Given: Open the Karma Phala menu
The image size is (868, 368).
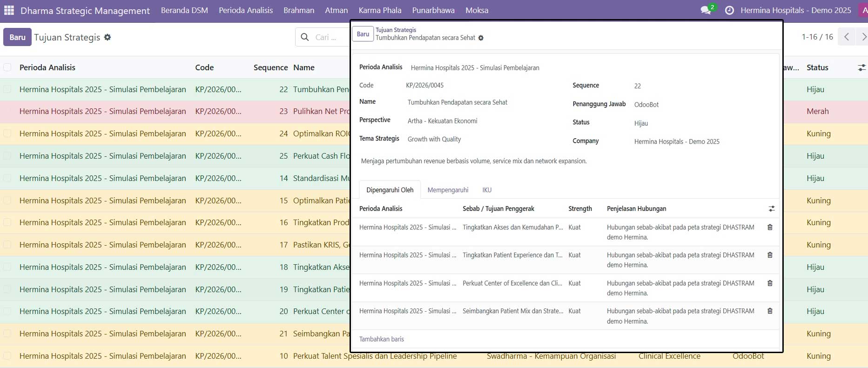Looking at the screenshot, I should tap(380, 10).
